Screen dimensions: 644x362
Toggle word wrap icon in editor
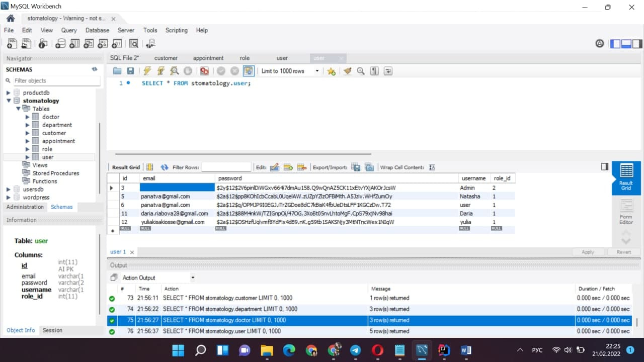pos(388,71)
